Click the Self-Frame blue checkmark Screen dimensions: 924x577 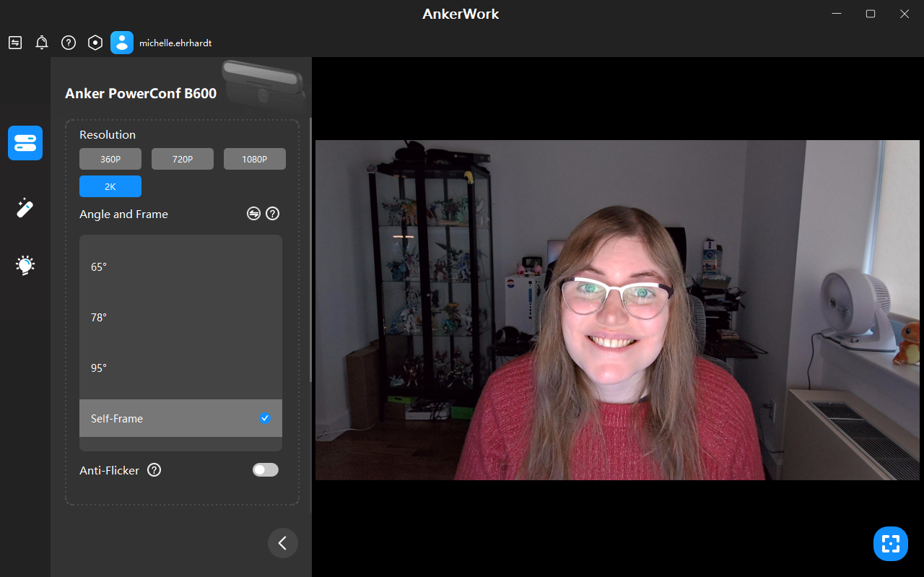(x=265, y=418)
